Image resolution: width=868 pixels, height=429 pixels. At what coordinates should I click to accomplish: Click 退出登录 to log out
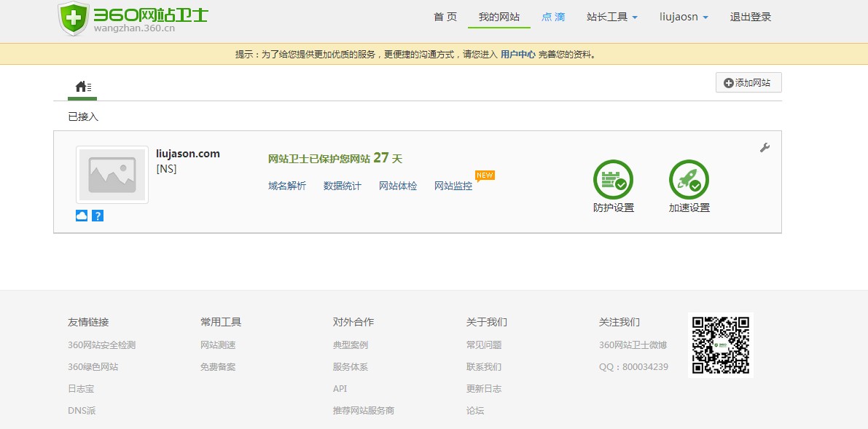750,17
